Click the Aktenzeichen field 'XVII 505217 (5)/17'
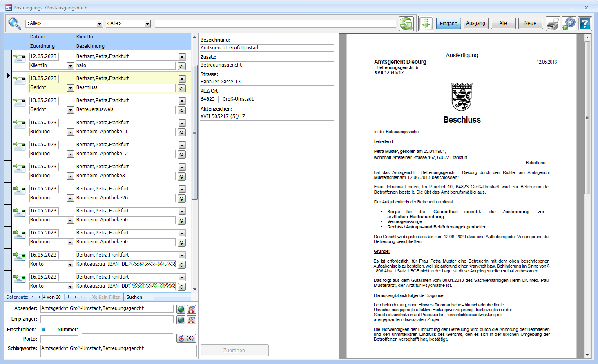Screen dimensions: 598x364 [x=267, y=116]
